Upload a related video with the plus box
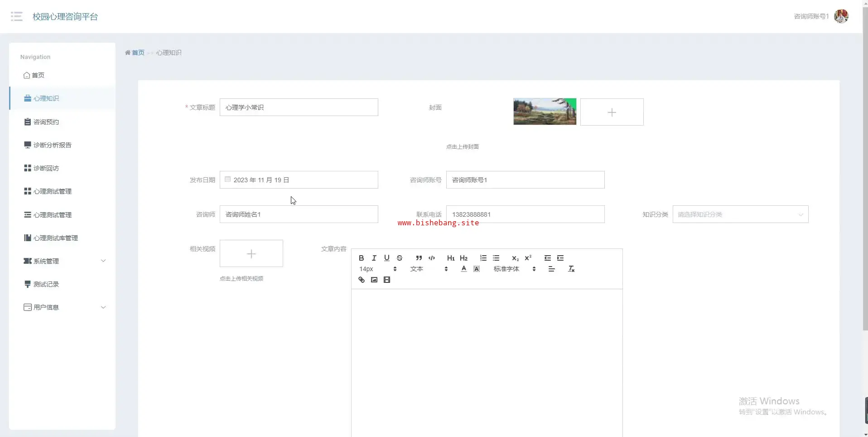The image size is (868, 437). (251, 253)
